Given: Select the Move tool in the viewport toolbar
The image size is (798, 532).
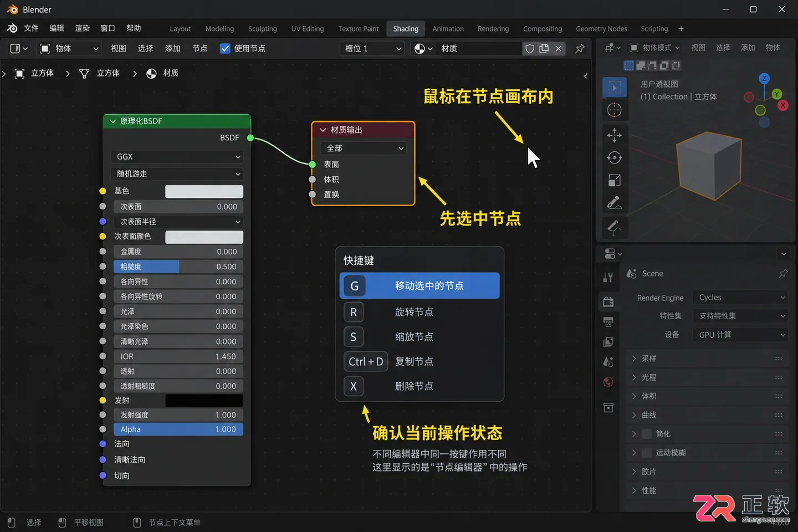Looking at the screenshot, I should (x=614, y=135).
